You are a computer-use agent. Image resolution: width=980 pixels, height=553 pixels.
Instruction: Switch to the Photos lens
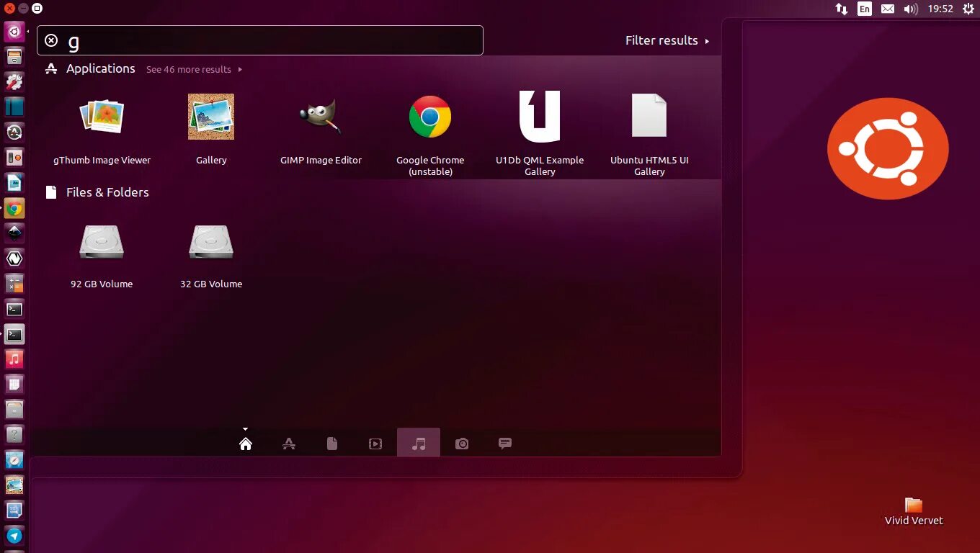pyautogui.click(x=462, y=444)
